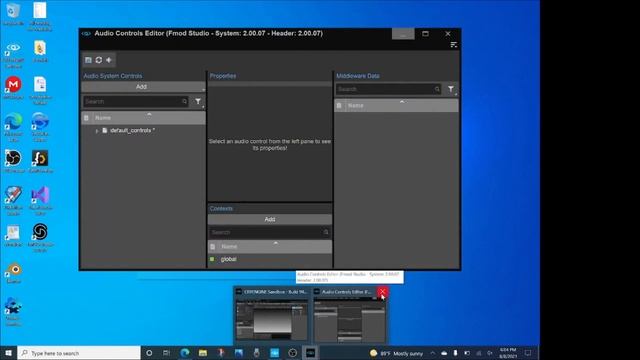Screen dimensions: 640x360
Task: Sort by the Audio System Controls Name header
Action: tap(143, 118)
